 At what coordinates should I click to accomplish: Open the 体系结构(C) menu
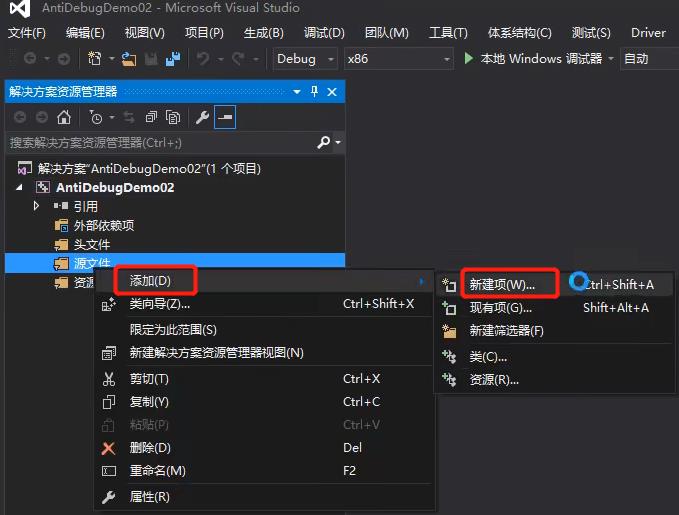click(x=520, y=33)
